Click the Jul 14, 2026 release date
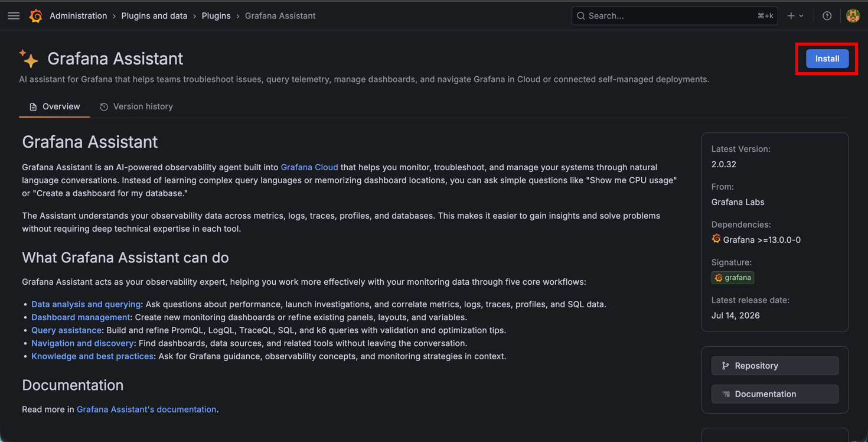The image size is (868, 442). click(x=736, y=316)
